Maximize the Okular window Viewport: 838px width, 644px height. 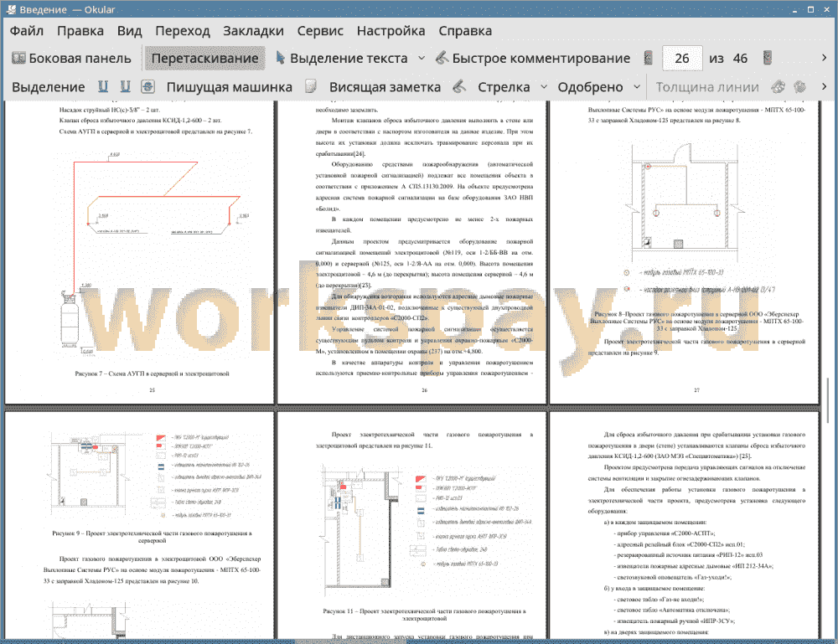coord(810,9)
